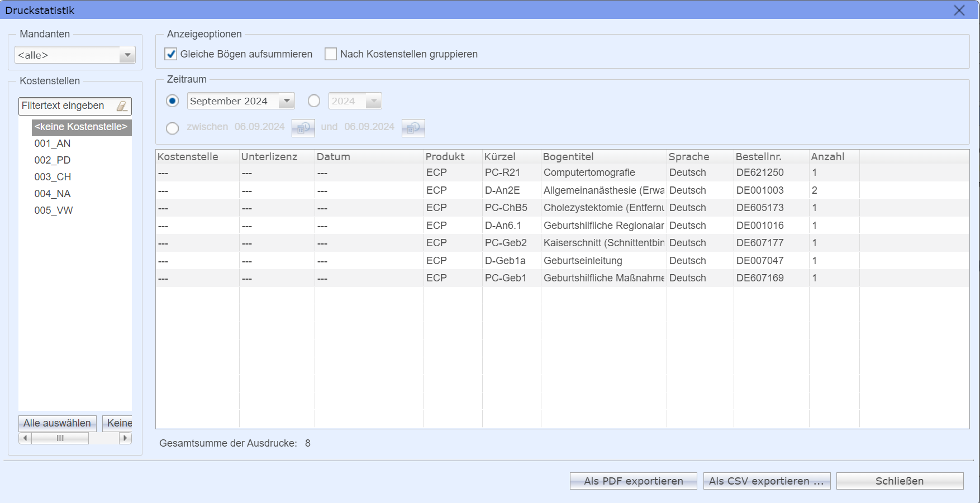Click order number DE001016
The height and width of the screenshot is (503, 980).
760,226
